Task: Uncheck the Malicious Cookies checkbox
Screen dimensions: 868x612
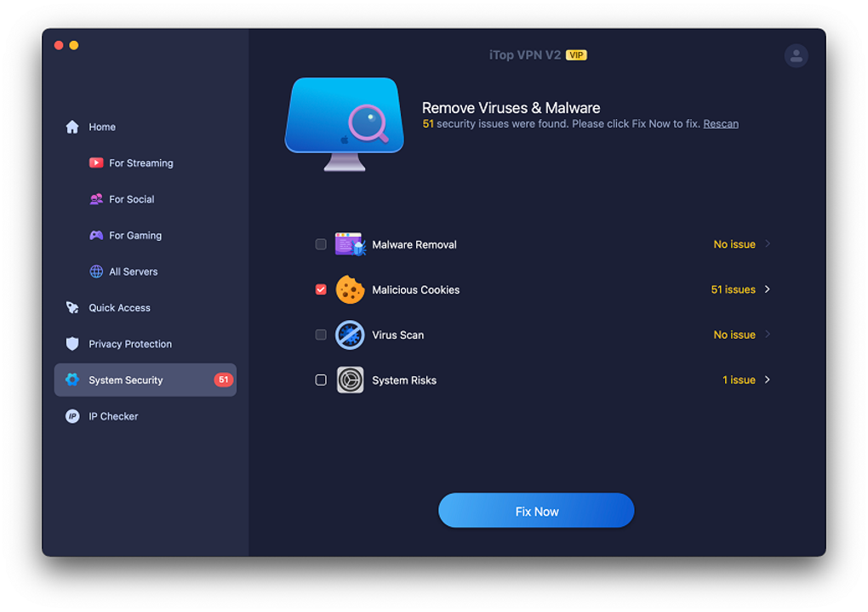Action: [321, 289]
